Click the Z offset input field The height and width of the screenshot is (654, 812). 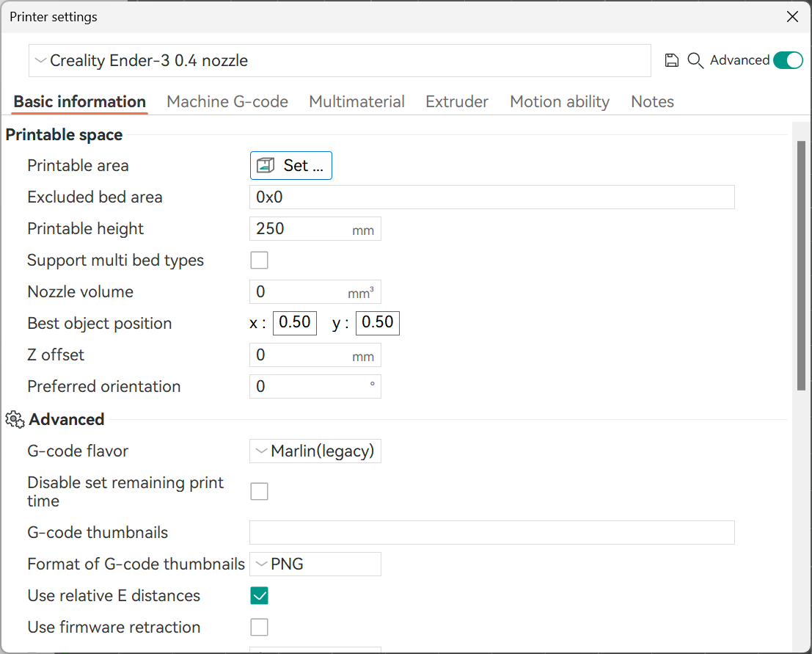pos(315,355)
